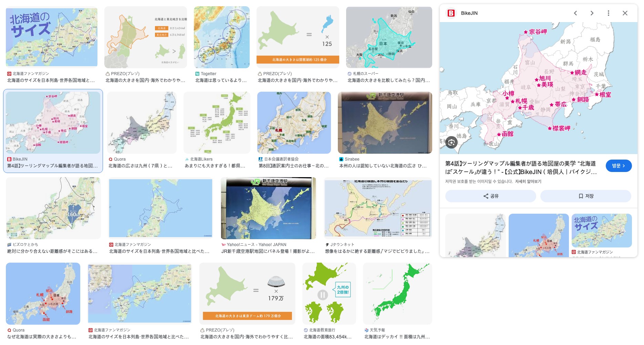This screenshot has width=644, height=345.
Task: Select the highlighted BikeJIN pink map thumbnail
Action: pyautogui.click(x=53, y=123)
